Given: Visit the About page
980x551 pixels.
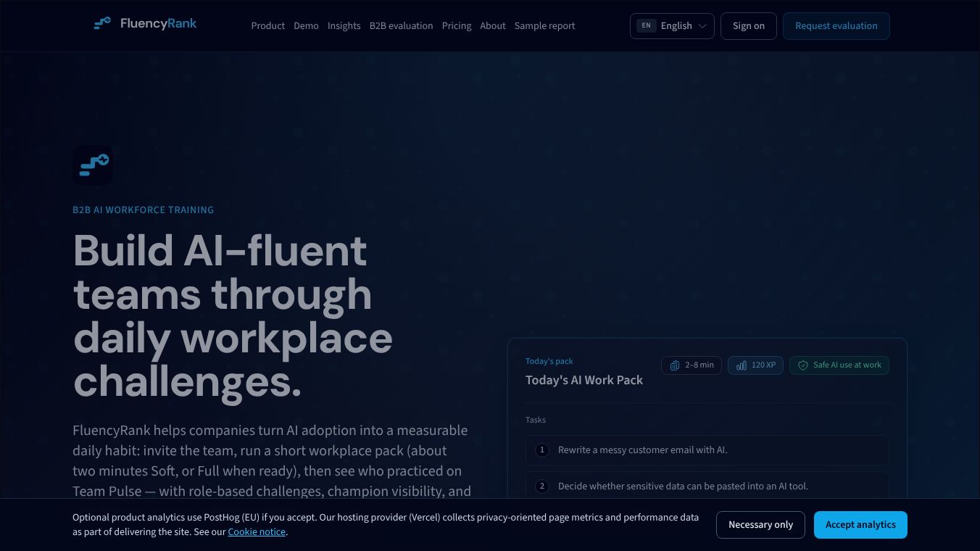Looking at the screenshot, I should (x=493, y=26).
